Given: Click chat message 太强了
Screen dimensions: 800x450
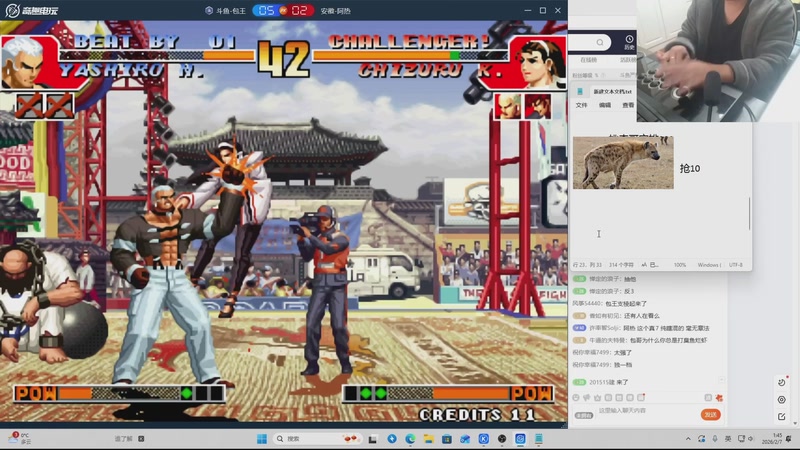Looking at the screenshot, I should click(x=622, y=353).
